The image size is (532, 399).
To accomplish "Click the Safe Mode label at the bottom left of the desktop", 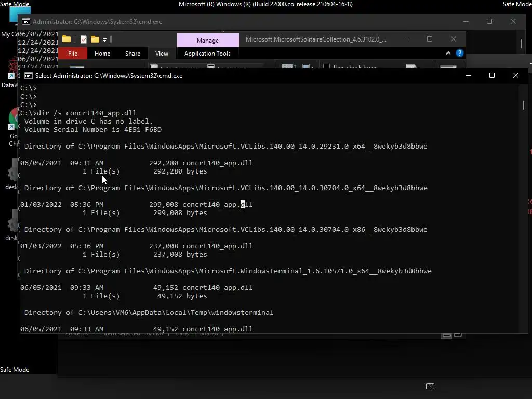I will 15,370.
